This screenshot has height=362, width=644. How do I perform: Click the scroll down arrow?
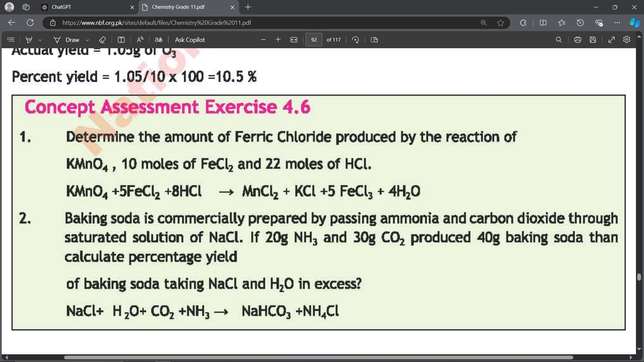[x=639, y=349]
